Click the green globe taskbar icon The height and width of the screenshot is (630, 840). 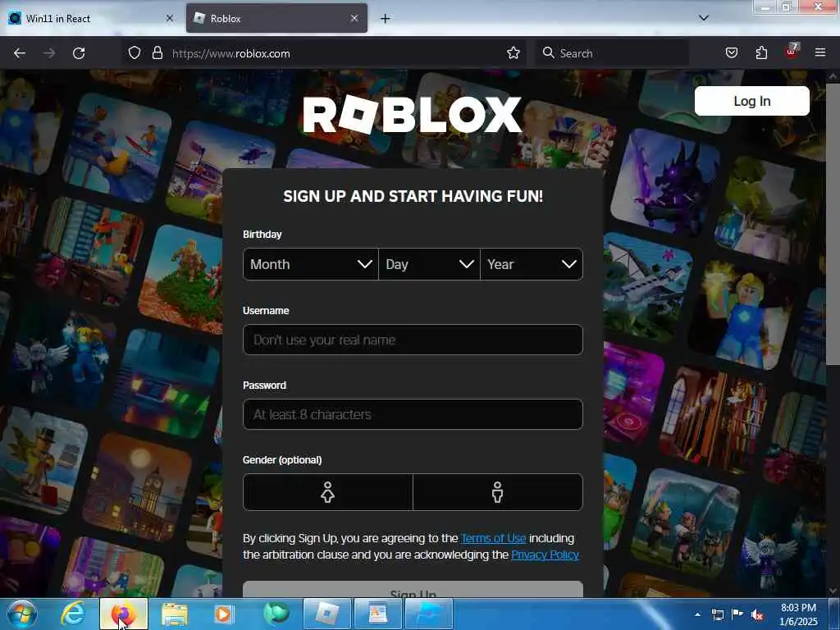276,614
